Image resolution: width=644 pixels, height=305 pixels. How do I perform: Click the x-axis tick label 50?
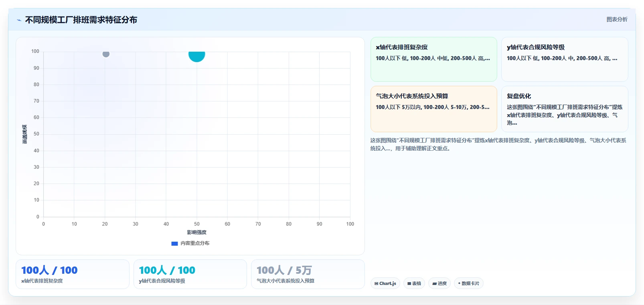coord(196,224)
